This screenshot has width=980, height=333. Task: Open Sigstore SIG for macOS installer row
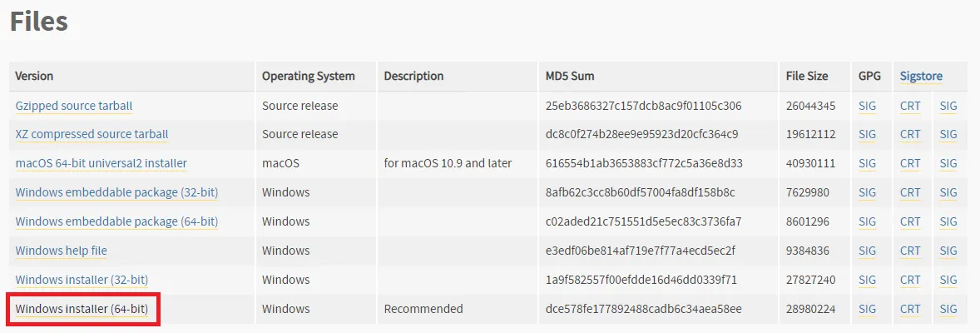coord(948,163)
